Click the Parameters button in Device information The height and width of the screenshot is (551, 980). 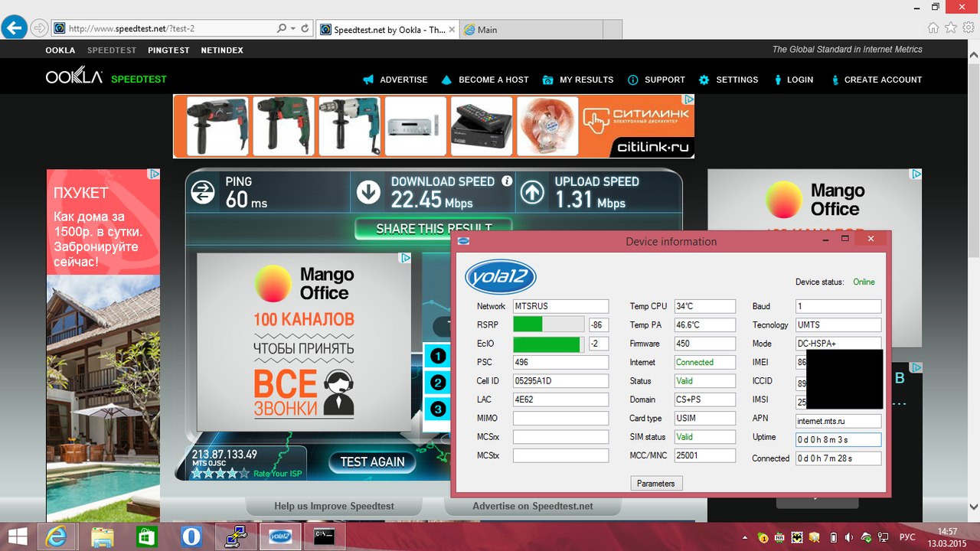pyautogui.click(x=656, y=484)
